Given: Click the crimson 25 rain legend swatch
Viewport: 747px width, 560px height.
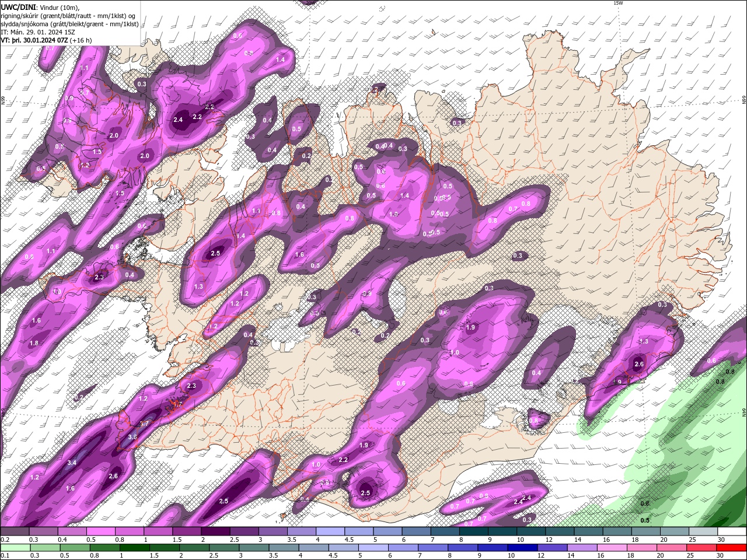Looking at the screenshot, I should point(701,548).
